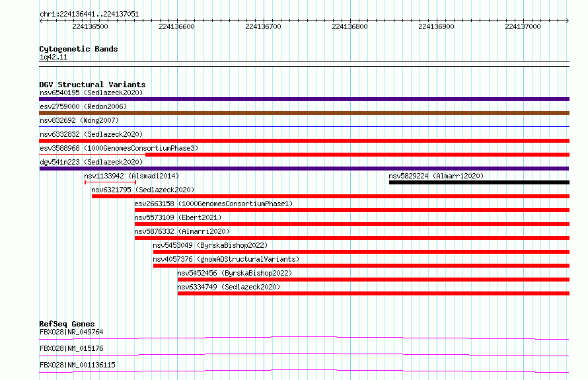Open gene FBXO28|NR_049764 label
This screenshot has height=380, width=588.
[71, 332]
